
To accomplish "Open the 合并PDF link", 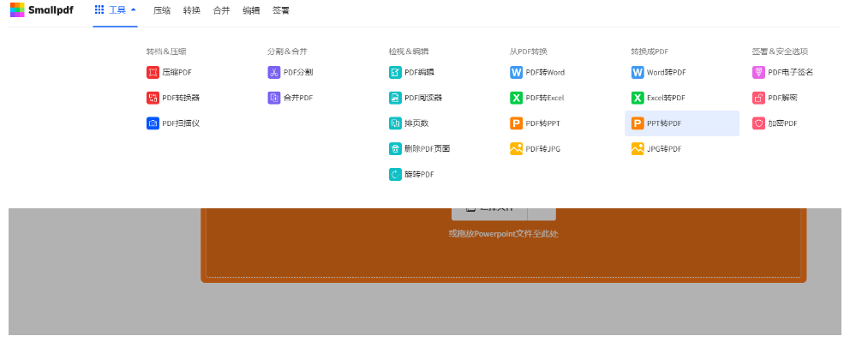I will 298,98.
